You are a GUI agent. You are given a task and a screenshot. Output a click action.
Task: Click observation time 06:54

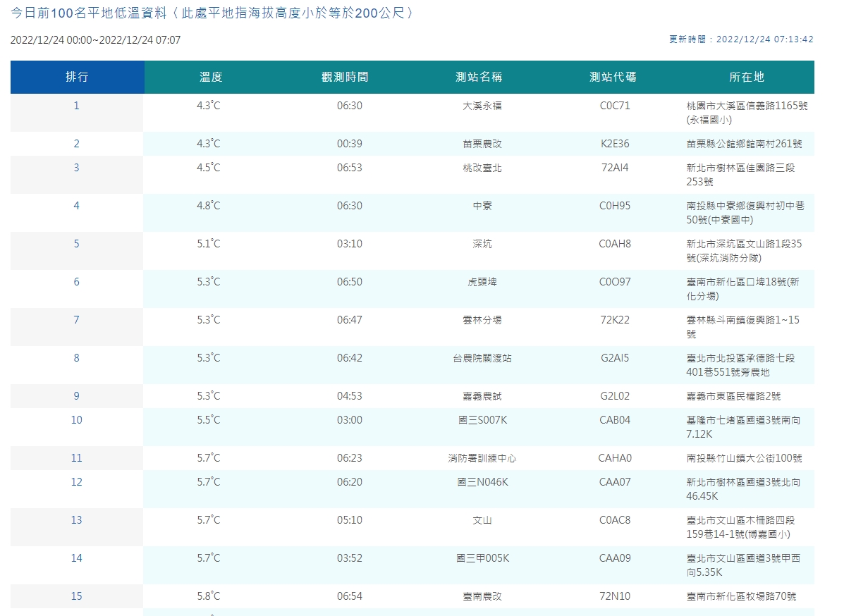[x=350, y=596]
